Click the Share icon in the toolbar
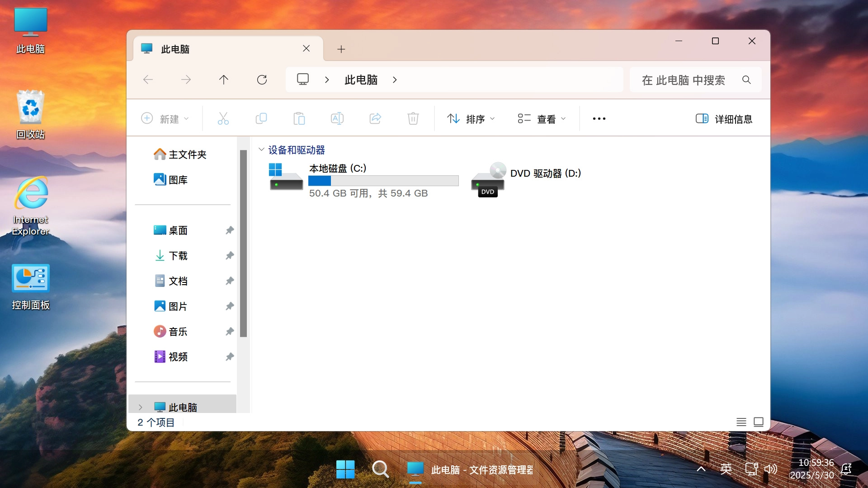 (375, 118)
